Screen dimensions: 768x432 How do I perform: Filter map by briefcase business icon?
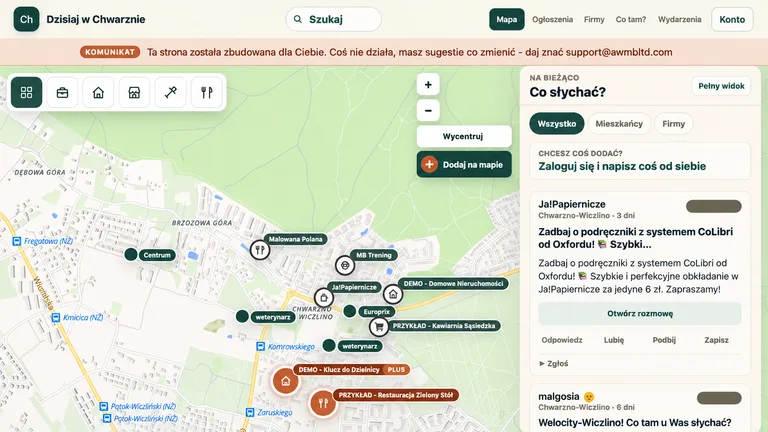tap(62, 92)
